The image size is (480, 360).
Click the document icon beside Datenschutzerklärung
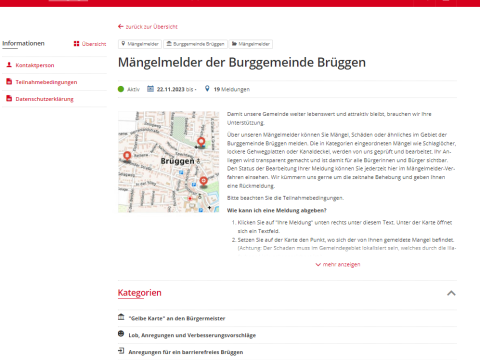[9, 99]
